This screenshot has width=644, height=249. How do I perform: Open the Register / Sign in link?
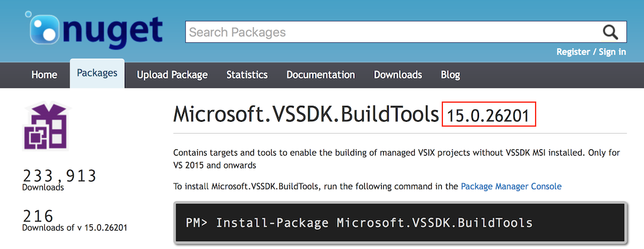[591, 52]
